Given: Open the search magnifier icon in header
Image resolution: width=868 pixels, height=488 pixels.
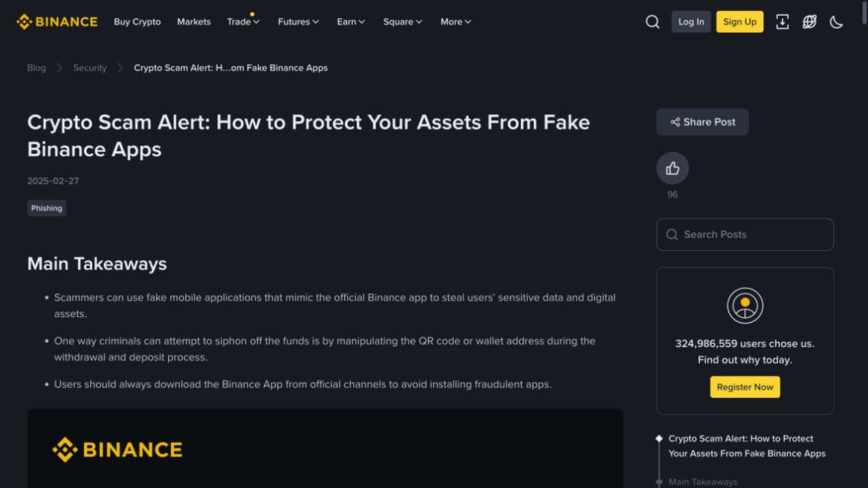Looking at the screenshot, I should tap(653, 22).
